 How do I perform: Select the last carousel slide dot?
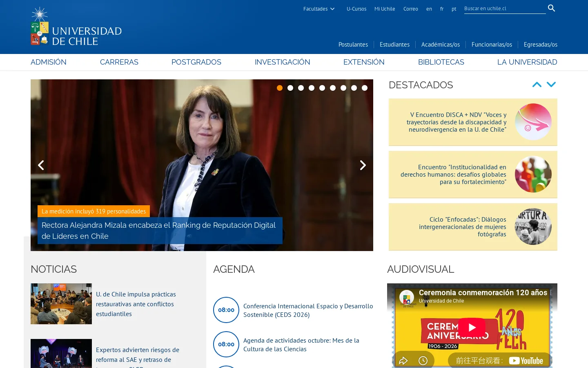[365, 88]
